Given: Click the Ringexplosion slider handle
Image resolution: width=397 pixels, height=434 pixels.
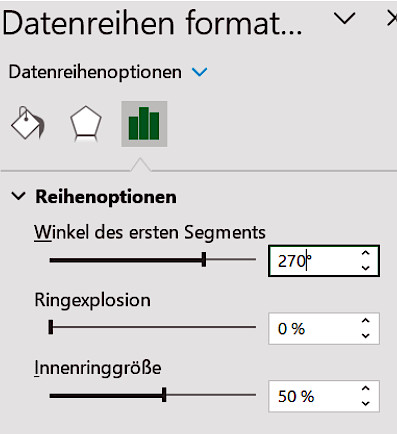Looking at the screenshot, I should click(x=51, y=327).
